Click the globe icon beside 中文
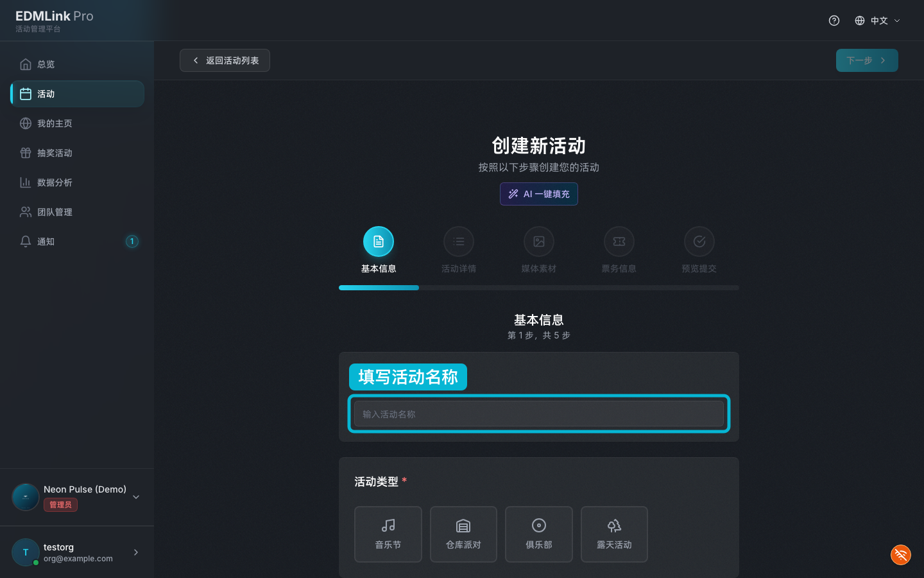The image size is (924, 578). [x=860, y=21]
